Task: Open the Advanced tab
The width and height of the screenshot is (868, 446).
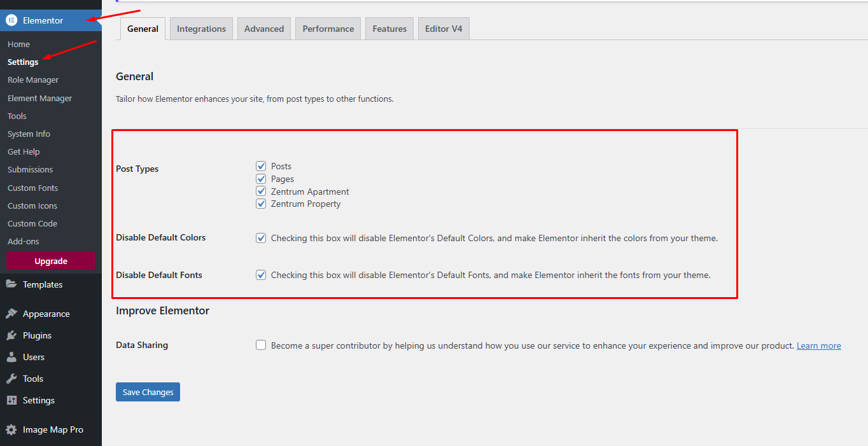Action: 264,29
